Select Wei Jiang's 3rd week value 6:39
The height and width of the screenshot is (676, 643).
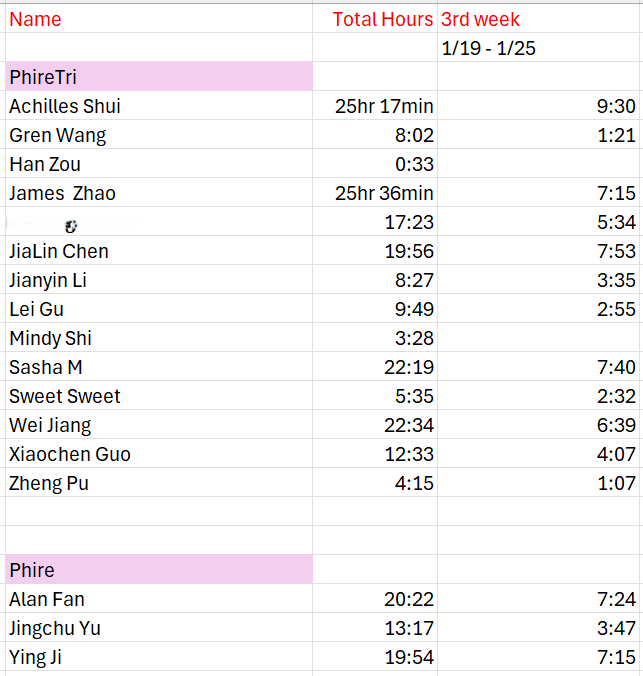pos(616,425)
